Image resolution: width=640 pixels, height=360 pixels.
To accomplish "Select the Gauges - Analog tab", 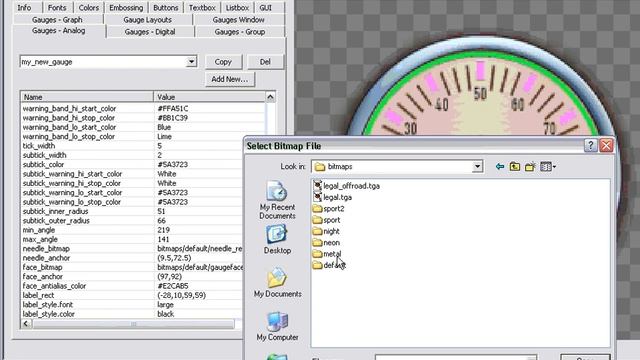I will click(x=58, y=31).
